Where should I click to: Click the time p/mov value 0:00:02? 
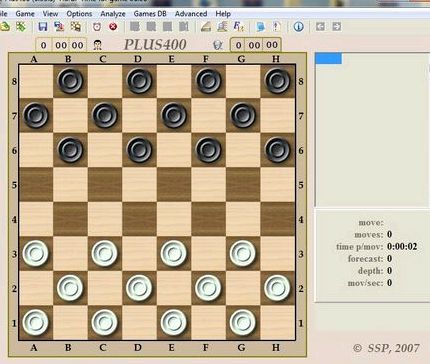click(402, 247)
